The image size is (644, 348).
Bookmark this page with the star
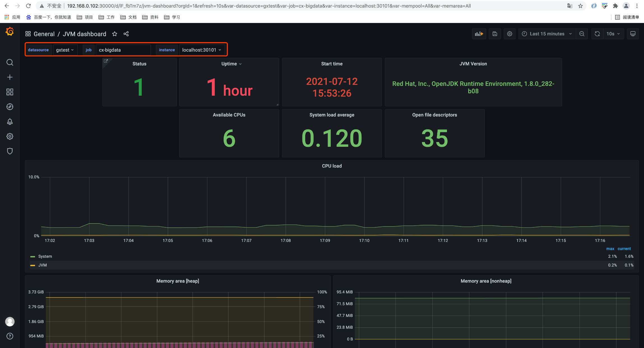[x=580, y=6]
